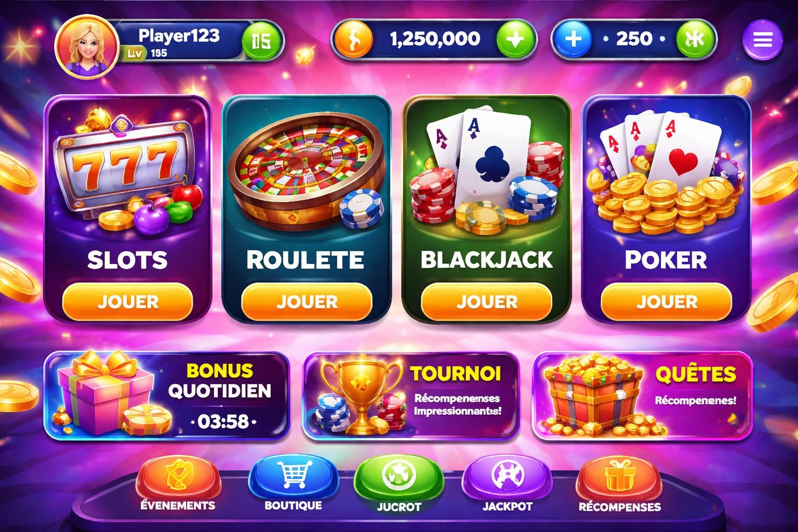Select the green Jucrot bottom button
The height and width of the screenshot is (532, 798).
click(398, 484)
